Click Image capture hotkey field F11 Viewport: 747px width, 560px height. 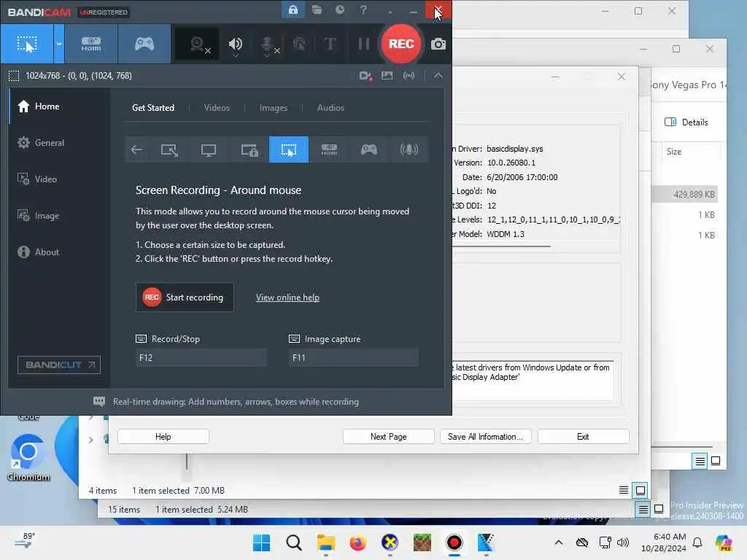tap(354, 357)
